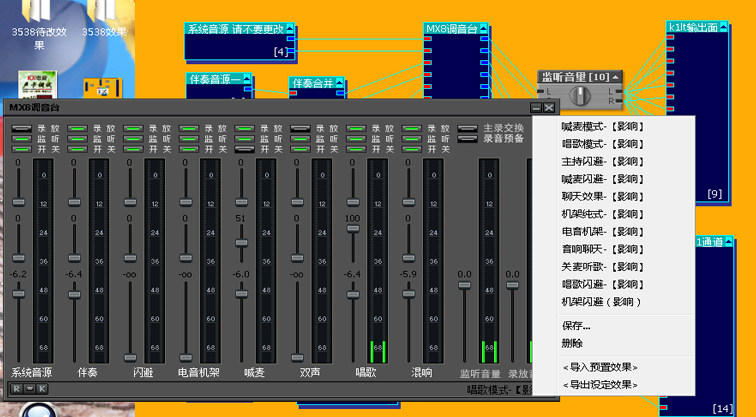Click the 系统音源 module's blue output port

click(291, 39)
